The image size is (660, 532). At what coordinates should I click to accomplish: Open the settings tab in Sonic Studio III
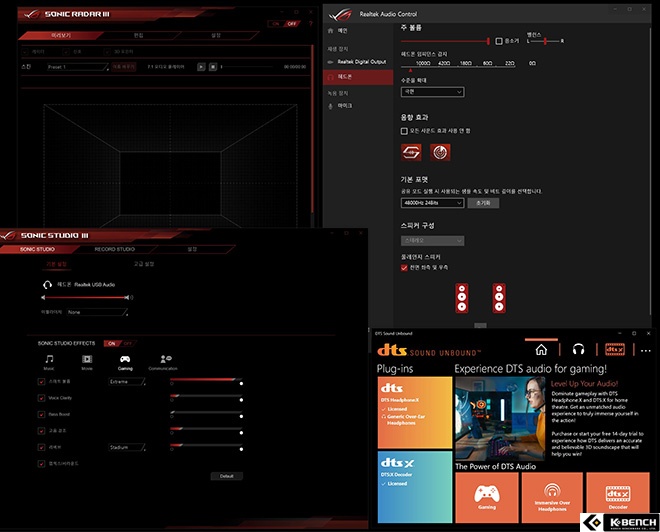[x=192, y=249]
